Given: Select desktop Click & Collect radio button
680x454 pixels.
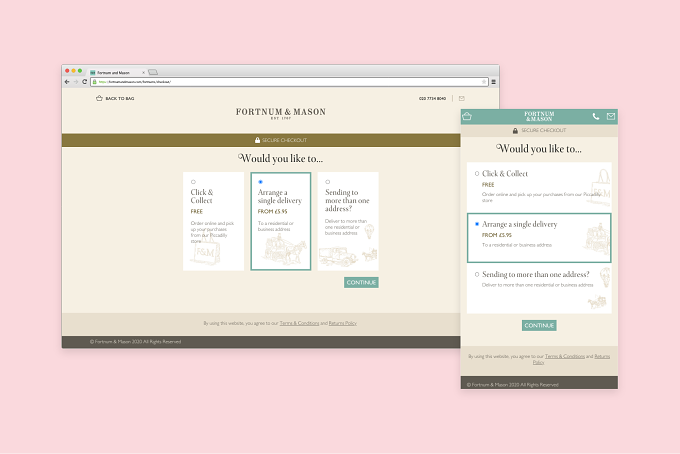Looking at the screenshot, I should (193, 182).
